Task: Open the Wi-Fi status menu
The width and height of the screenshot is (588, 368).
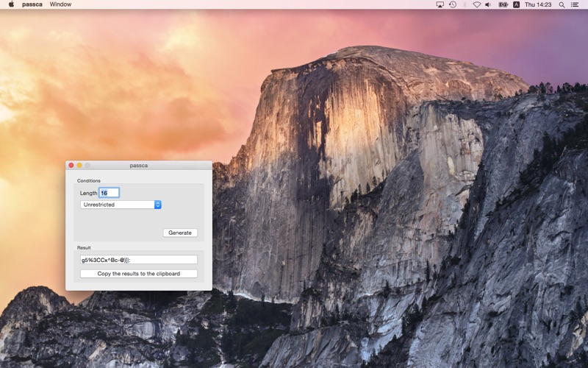Action: [476, 4]
